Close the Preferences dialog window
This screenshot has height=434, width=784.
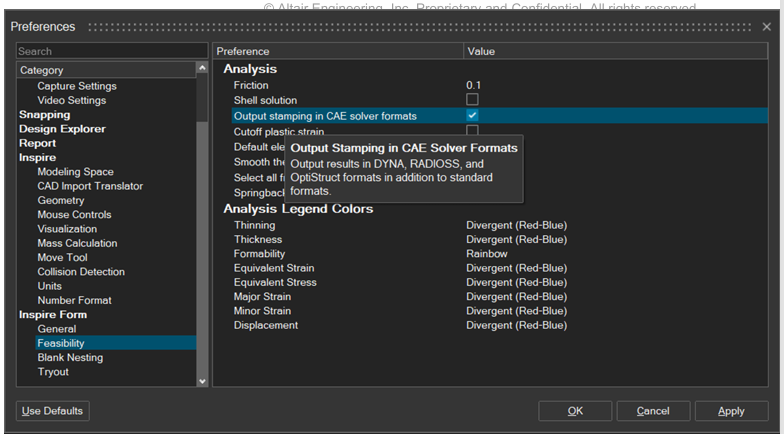(766, 27)
